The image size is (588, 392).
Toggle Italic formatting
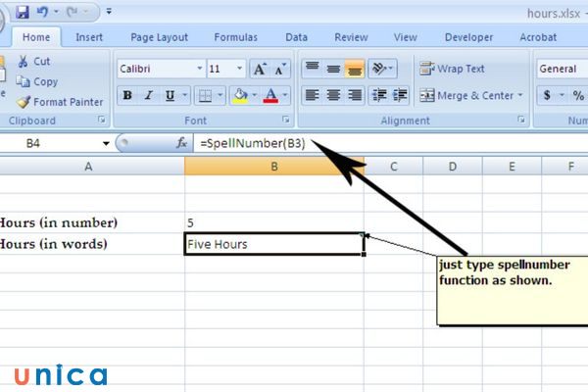149,95
